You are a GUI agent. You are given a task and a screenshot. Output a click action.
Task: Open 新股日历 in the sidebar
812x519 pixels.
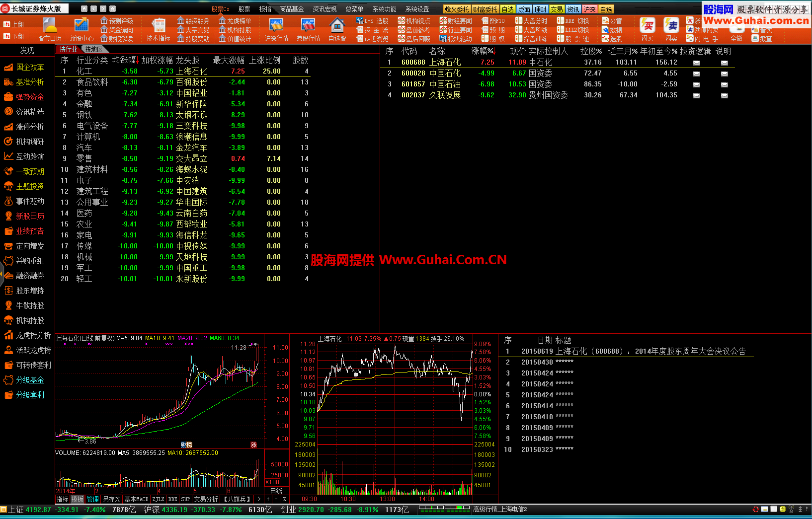pyautogui.click(x=24, y=216)
